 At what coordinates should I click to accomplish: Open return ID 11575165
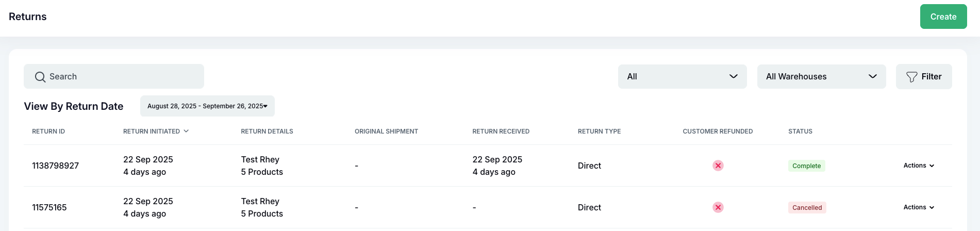tap(49, 207)
